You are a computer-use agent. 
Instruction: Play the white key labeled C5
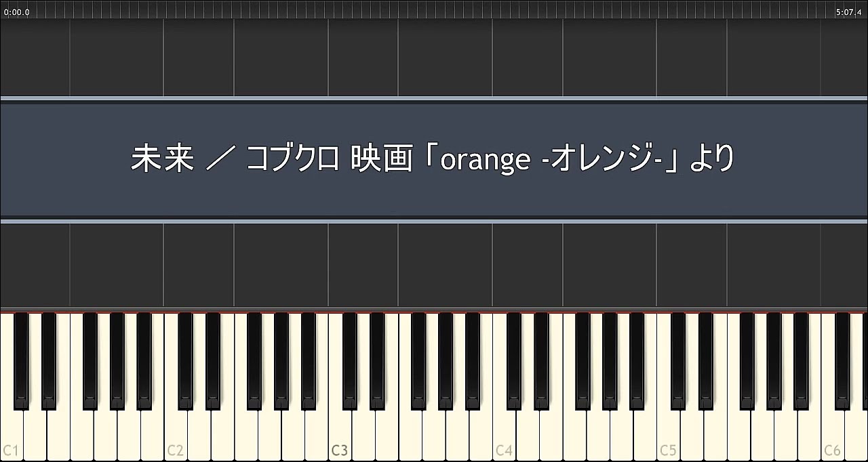(668, 434)
